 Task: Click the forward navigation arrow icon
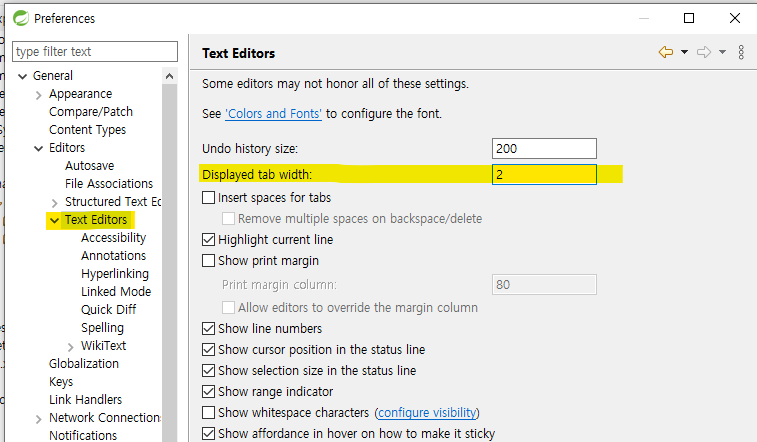point(704,52)
